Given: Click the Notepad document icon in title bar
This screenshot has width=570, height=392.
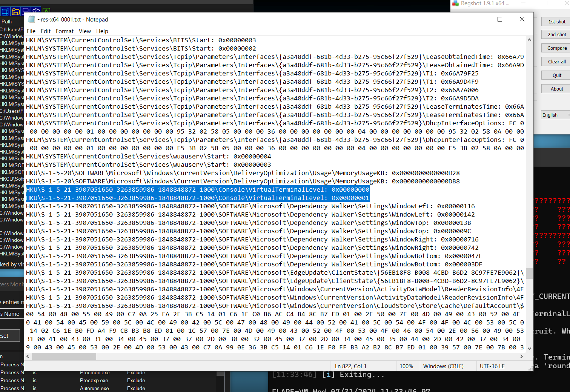Looking at the screenshot, I should pyautogui.click(x=32, y=19).
